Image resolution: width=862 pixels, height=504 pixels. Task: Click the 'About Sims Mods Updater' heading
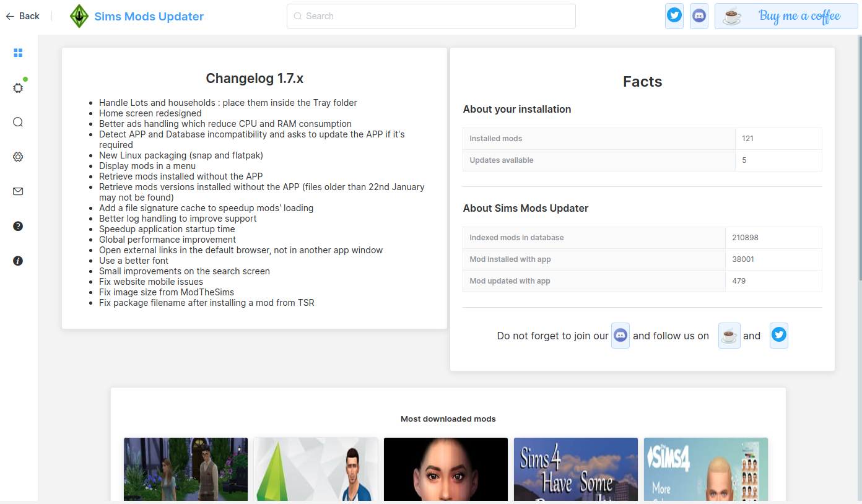[526, 209]
